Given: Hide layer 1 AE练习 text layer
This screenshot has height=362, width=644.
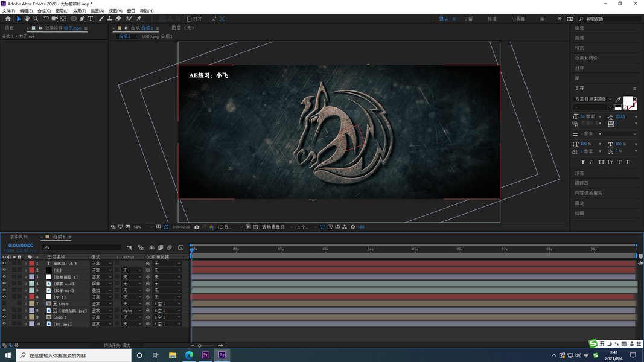Looking at the screenshot, I should (x=4, y=264).
